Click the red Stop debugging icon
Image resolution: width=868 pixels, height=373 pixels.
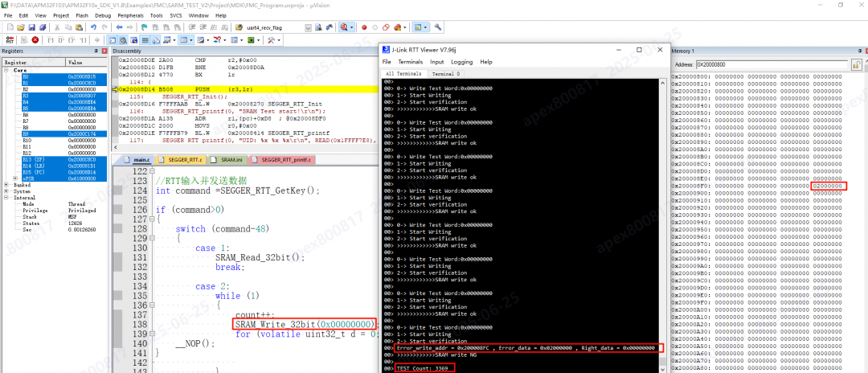35,39
